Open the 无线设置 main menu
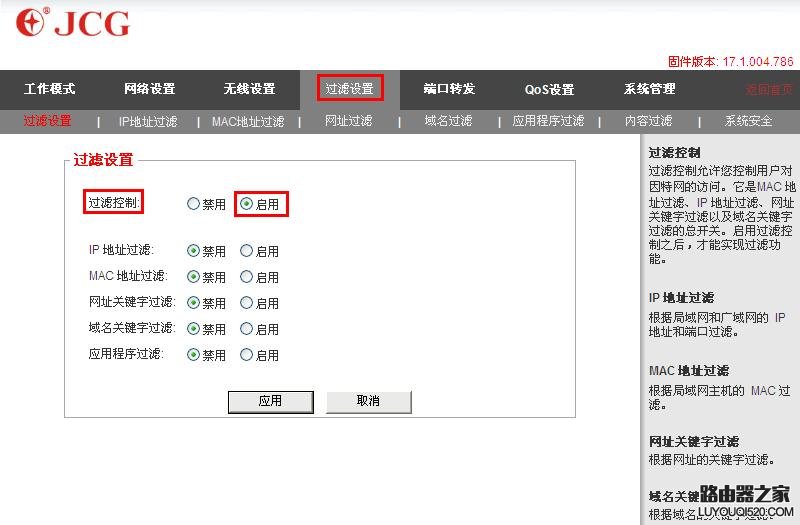This screenshot has width=800, height=525. [249, 89]
